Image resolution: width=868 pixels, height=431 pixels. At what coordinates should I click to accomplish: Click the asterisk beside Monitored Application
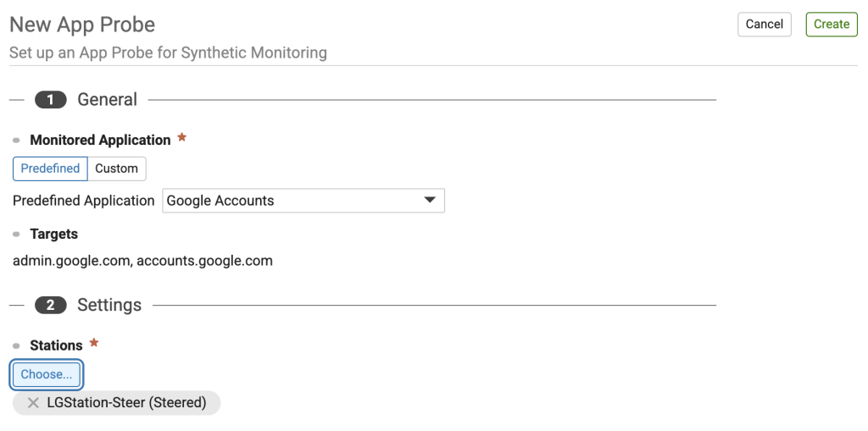181,138
